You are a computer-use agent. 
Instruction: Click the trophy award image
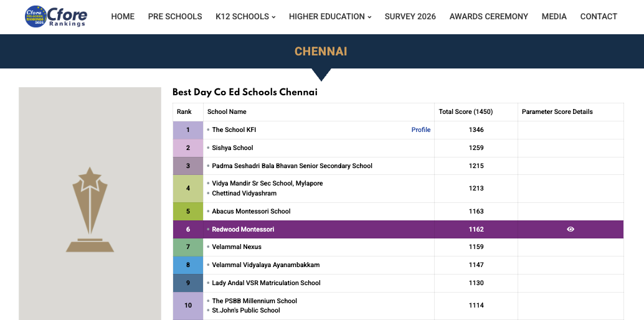click(x=90, y=210)
